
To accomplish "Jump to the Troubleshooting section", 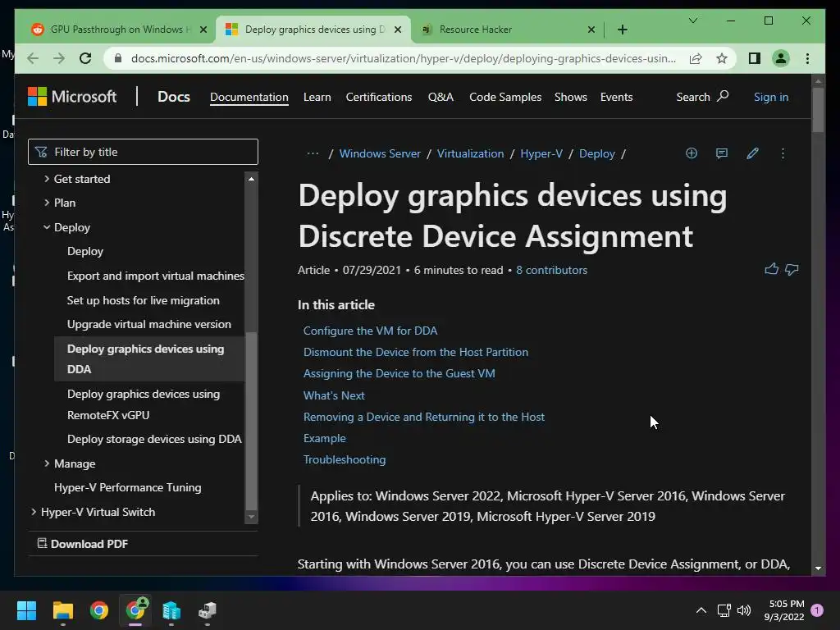I will click(x=345, y=459).
